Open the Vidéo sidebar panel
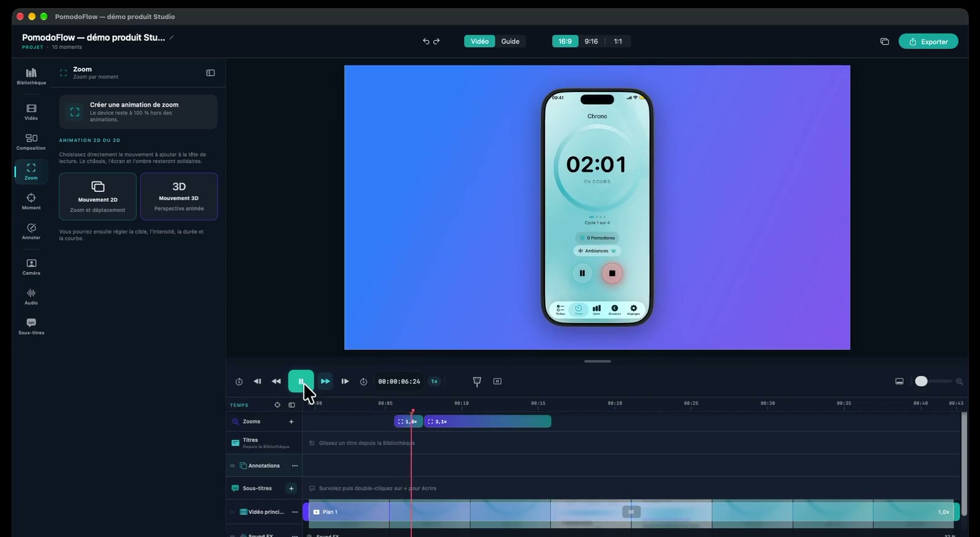The width and height of the screenshot is (980, 537). [x=31, y=112]
